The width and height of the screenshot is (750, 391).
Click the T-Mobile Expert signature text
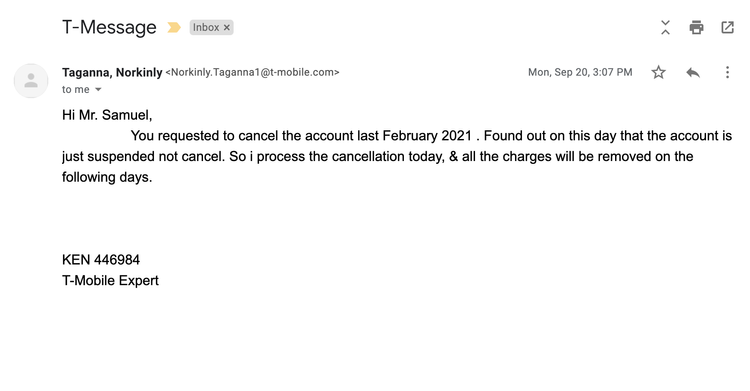tap(110, 280)
